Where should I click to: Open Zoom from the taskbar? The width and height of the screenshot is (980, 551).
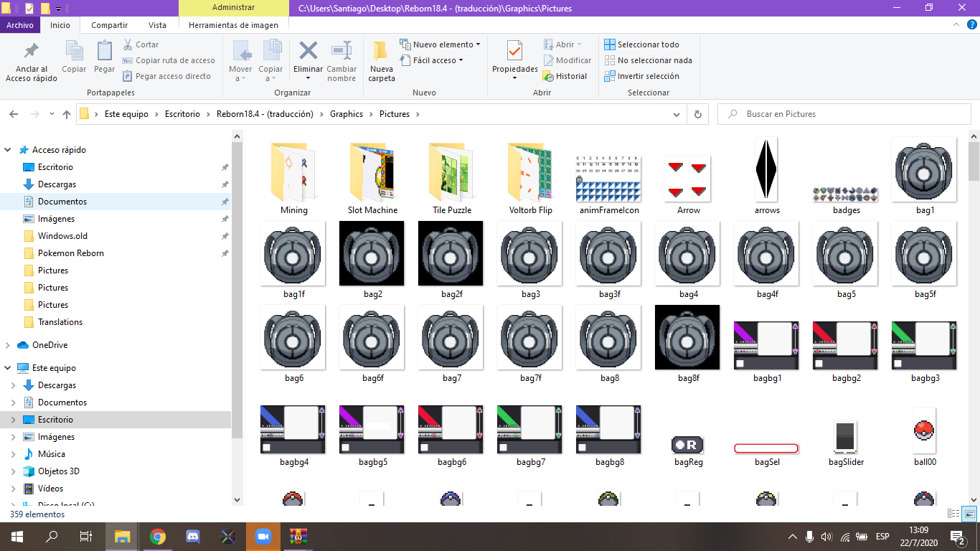pyautogui.click(x=263, y=537)
